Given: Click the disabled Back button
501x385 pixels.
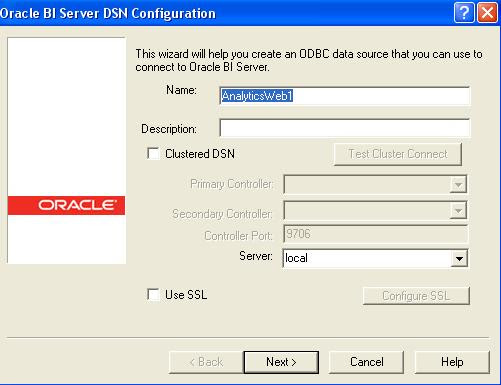Looking at the screenshot, I should (206, 362).
